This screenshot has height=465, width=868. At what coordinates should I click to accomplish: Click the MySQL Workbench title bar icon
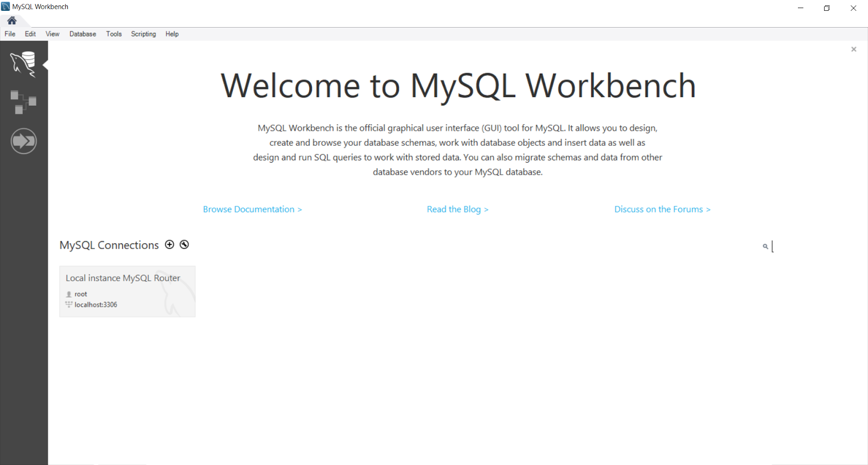coord(5,7)
